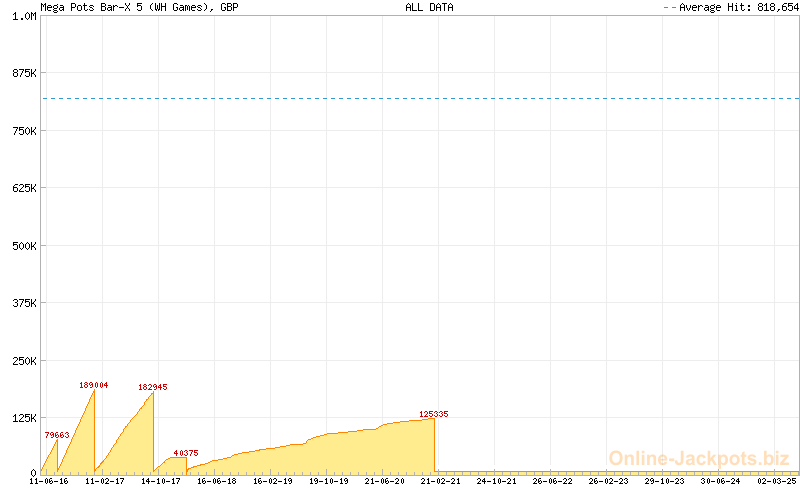The image size is (800, 490).
Task: Select the 40375 jackpot hit label
Action: tap(186, 453)
